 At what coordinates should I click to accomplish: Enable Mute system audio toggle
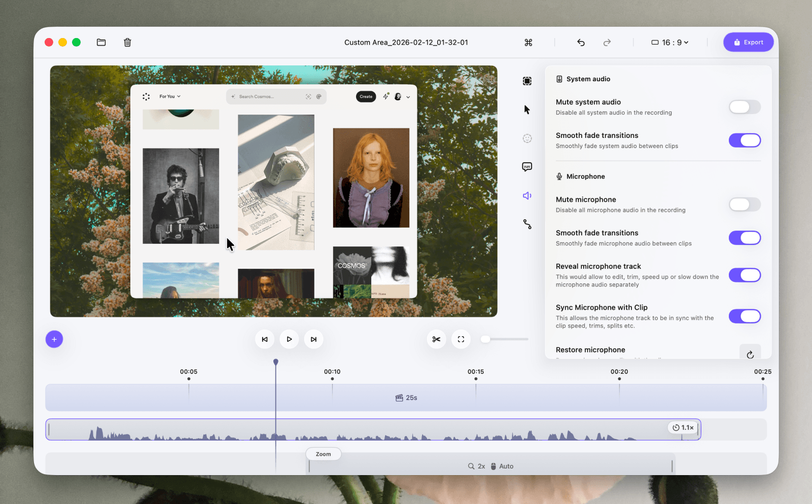pos(744,107)
